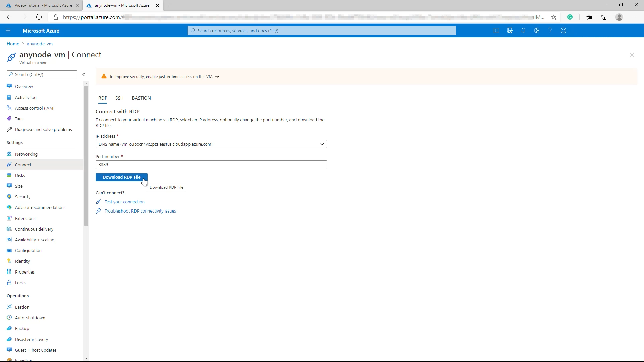Screen dimensions: 644x362
Task: Click the Grammarly extension icon
Action: point(570,17)
